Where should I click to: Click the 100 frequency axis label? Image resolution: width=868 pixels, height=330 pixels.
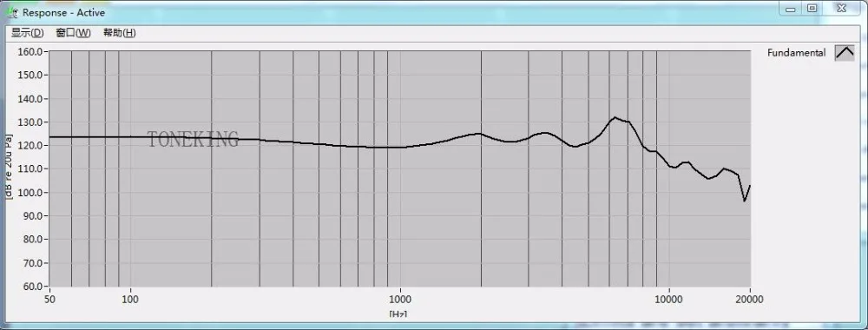coord(131,299)
